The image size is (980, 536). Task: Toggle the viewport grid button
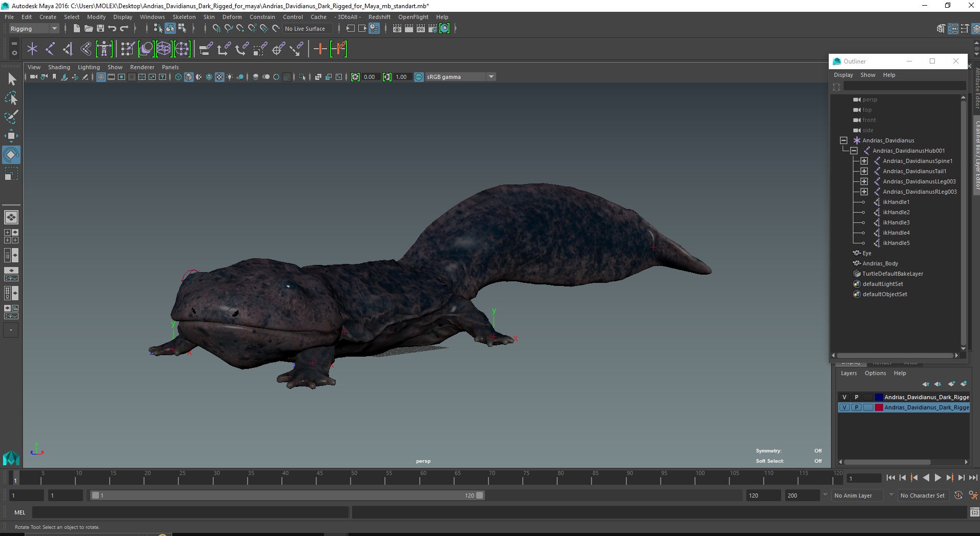click(x=101, y=77)
